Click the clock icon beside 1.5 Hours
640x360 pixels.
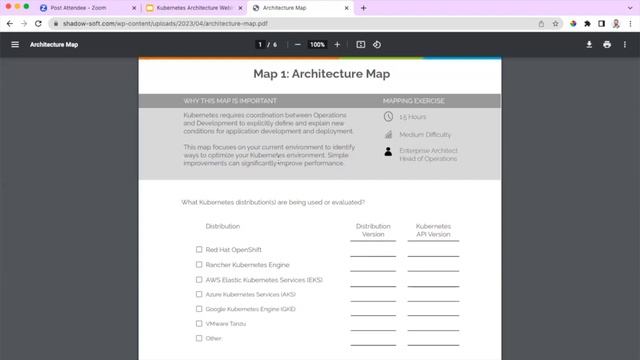(388, 117)
